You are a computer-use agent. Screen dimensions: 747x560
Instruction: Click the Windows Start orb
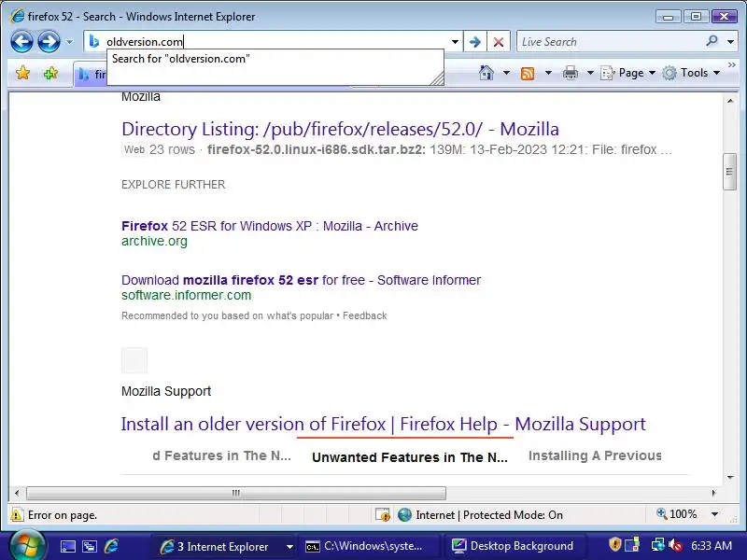(x=28, y=546)
